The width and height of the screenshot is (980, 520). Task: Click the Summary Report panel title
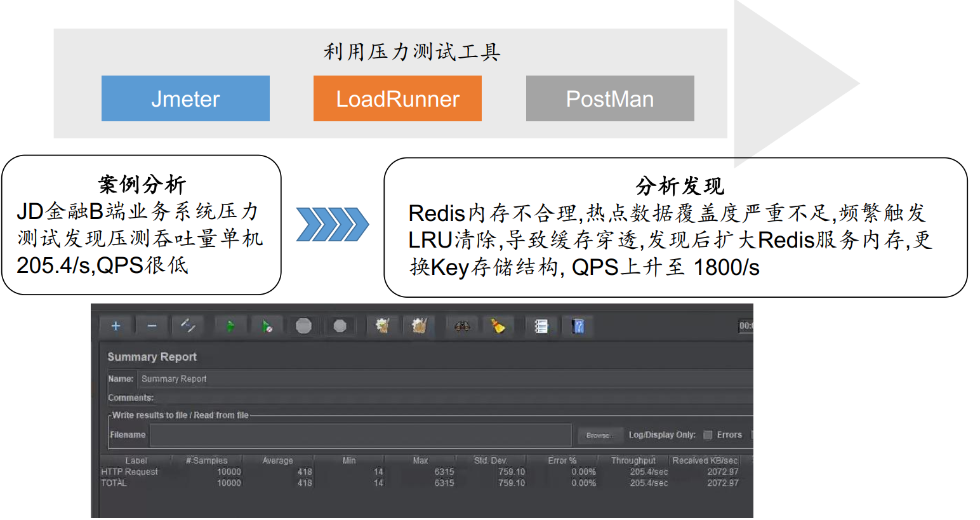(152, 357)
